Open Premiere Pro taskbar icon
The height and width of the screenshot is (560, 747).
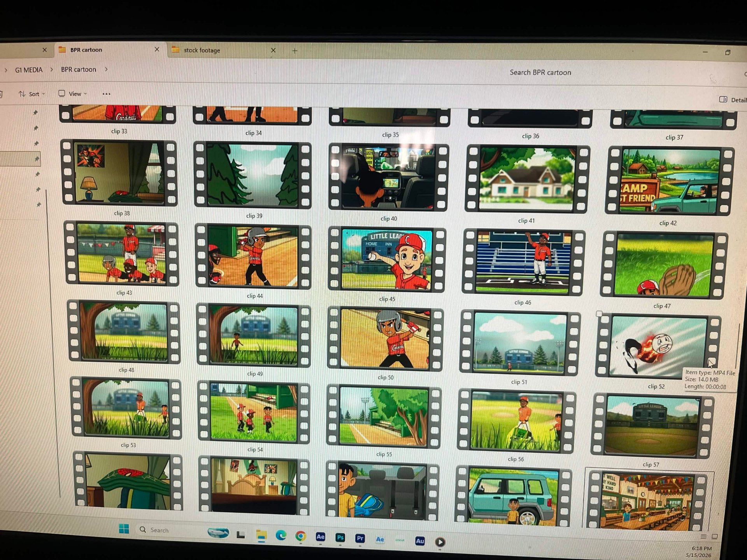click(360, 538)
